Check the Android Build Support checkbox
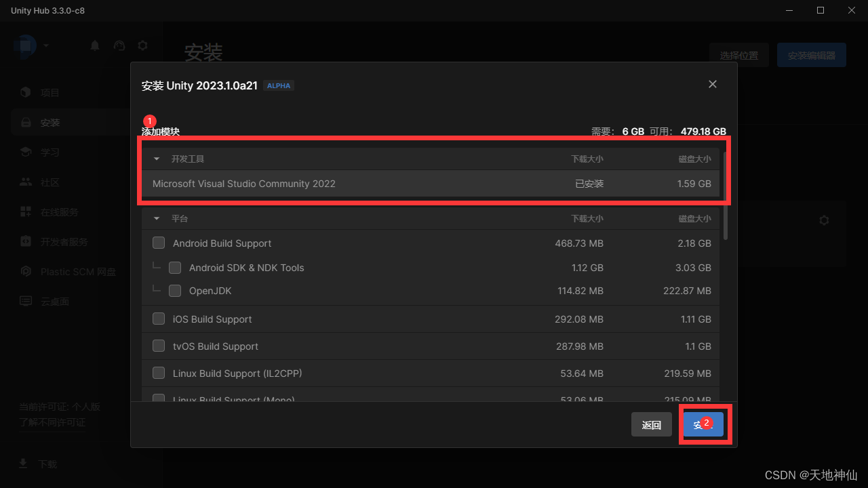Image resolution: width=868 pixels, height=488 pixels. (x=159, y=243)
